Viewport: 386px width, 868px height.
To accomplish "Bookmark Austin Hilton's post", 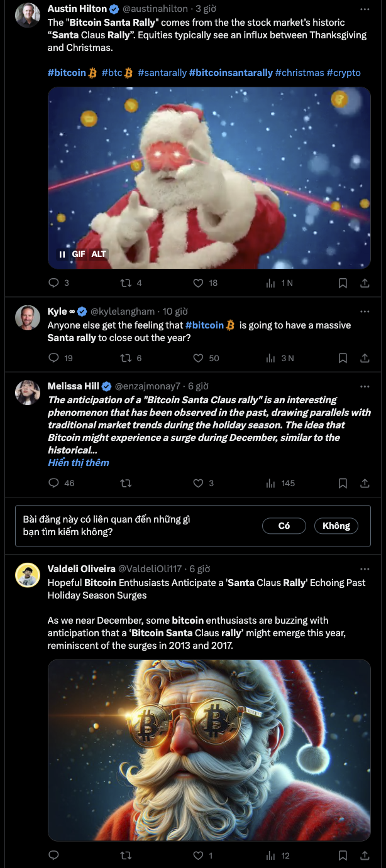I will tap(343, 283).
